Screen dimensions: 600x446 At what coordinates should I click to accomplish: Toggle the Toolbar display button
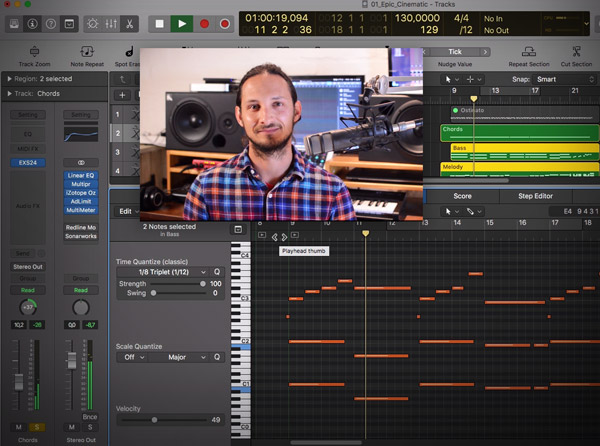click(69, 24)
